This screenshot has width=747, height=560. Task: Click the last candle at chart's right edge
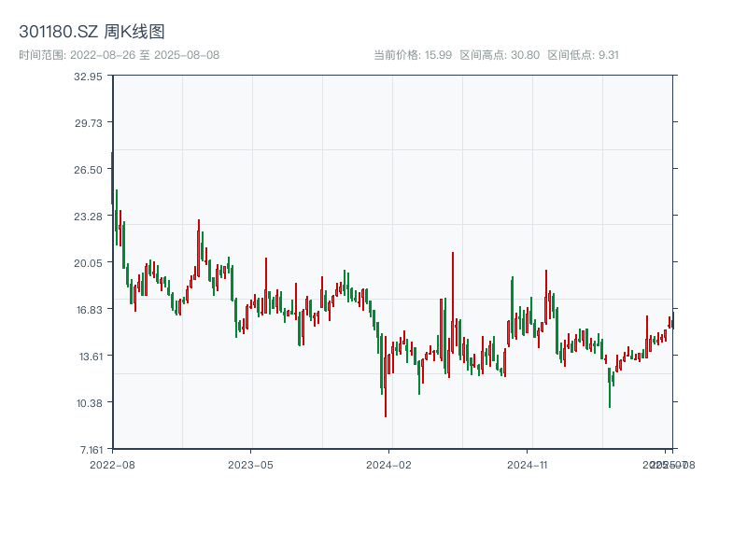click(671, 324)
